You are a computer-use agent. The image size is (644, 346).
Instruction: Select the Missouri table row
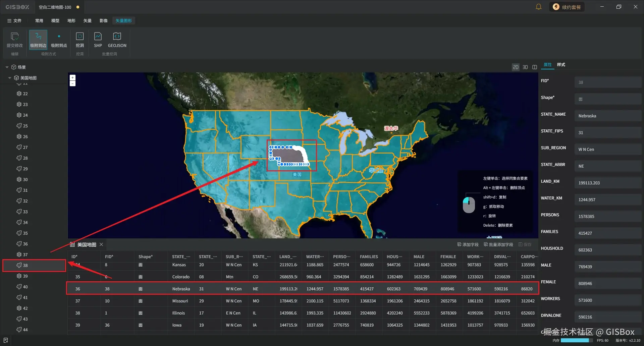tap(303, 301)
